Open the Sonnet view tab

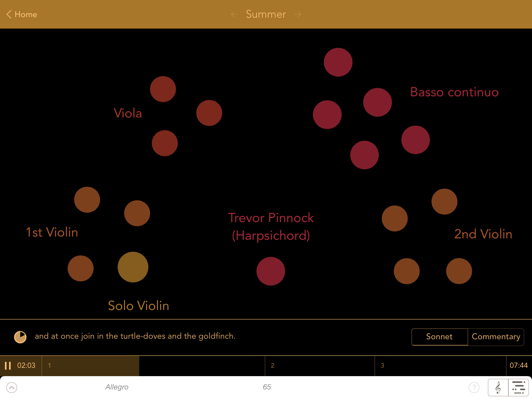click(x=440, y=337)
